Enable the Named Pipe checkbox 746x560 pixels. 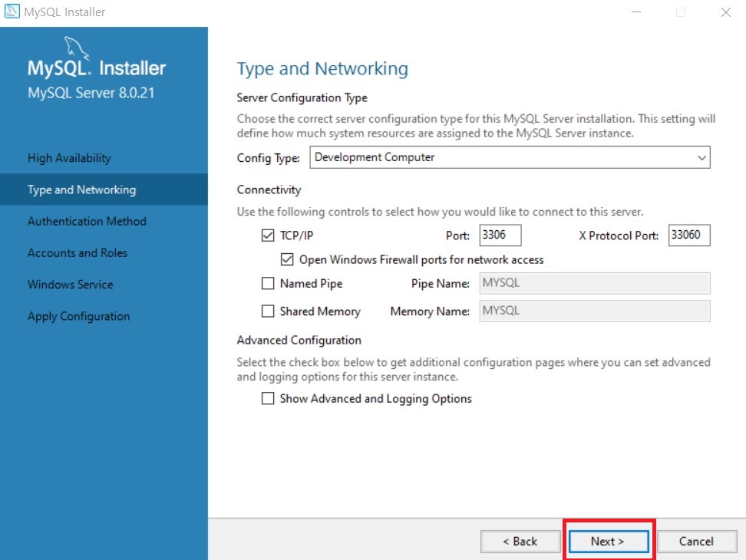pyautogui.click(x=268, y=283)
